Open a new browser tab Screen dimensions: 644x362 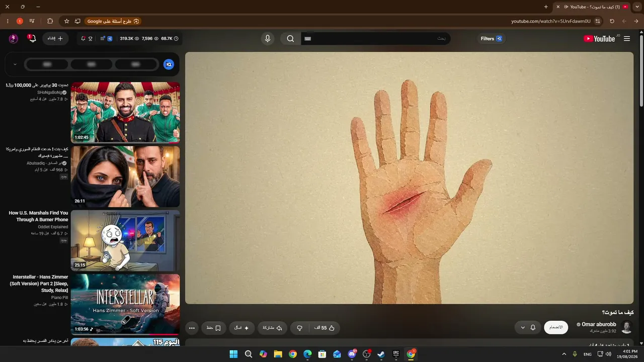pyautogui.click(x=546, y=7)
